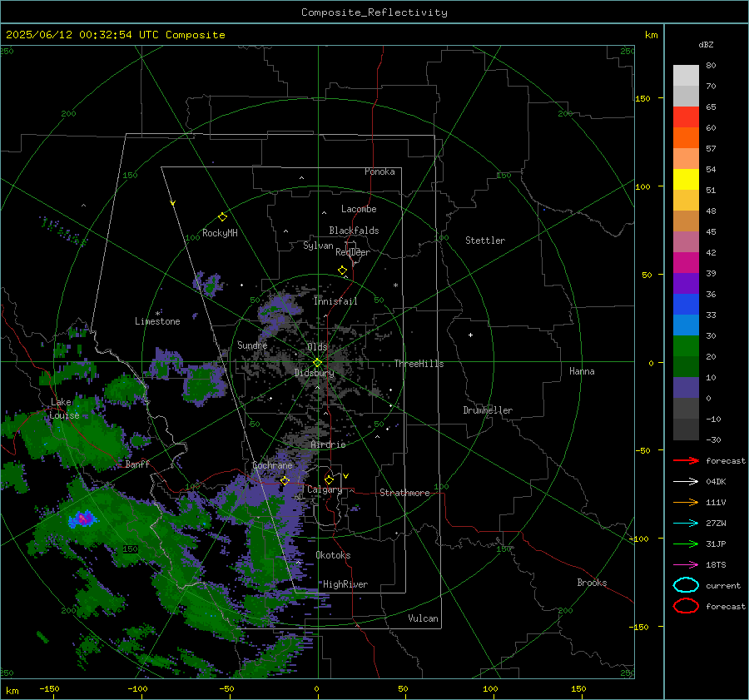
Task: Click the Airdrie city label
Action: point(328,444)
